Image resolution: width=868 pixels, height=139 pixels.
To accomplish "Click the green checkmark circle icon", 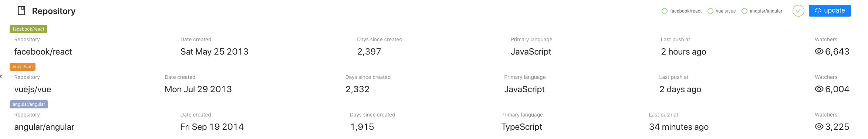I will (x=798, y=11).
